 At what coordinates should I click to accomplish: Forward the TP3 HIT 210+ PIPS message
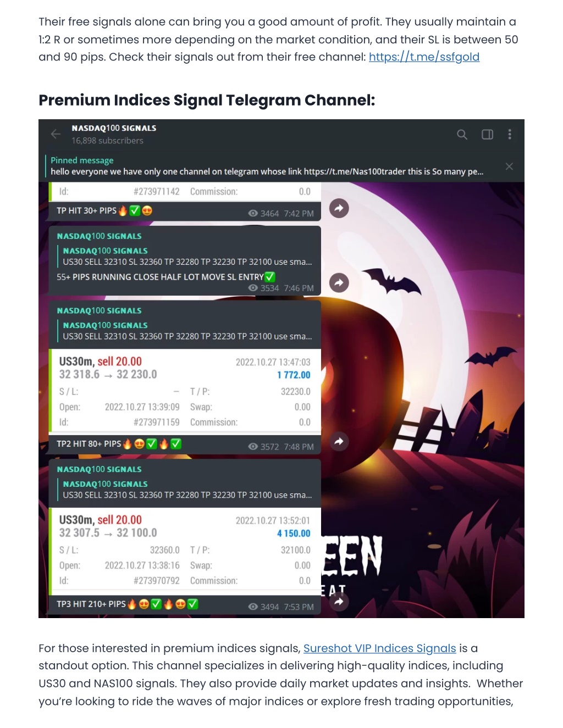[x=339, y=602]
